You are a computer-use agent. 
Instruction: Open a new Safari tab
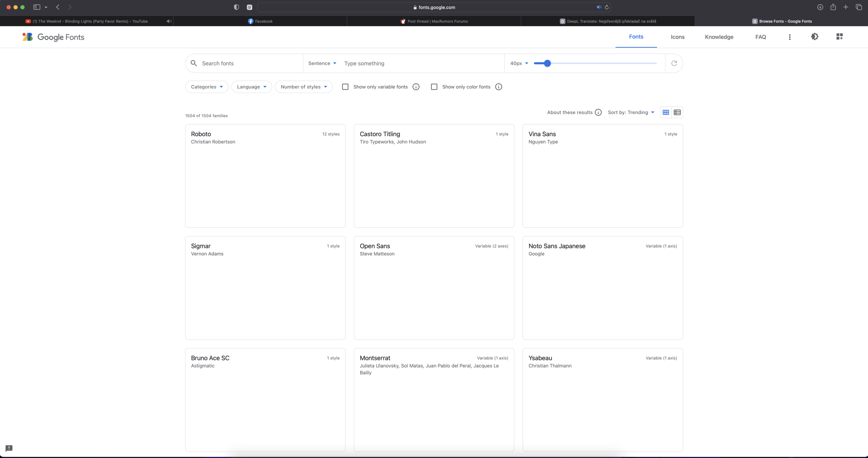coord(845,7)
